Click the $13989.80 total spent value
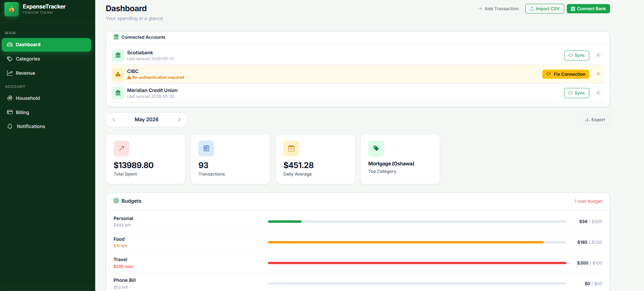Image resolution: width=644 pixels, height=291 pixels. click(x=134, y=165)
